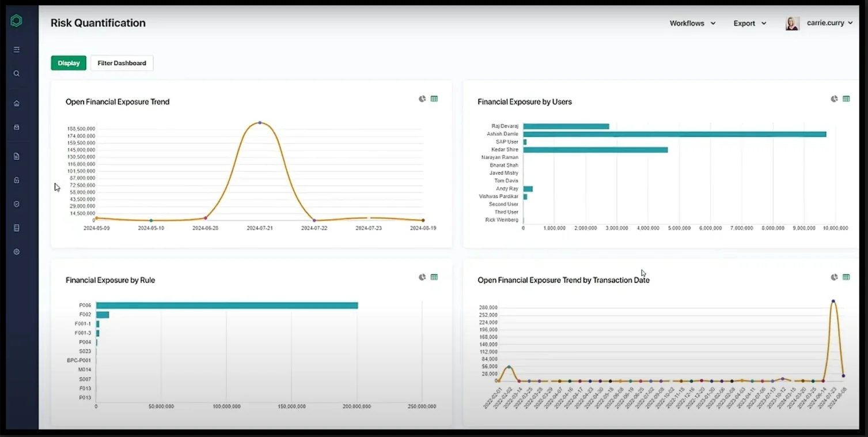
Task: Click the lock icon in the sidebar
Action: click(16, 179)
